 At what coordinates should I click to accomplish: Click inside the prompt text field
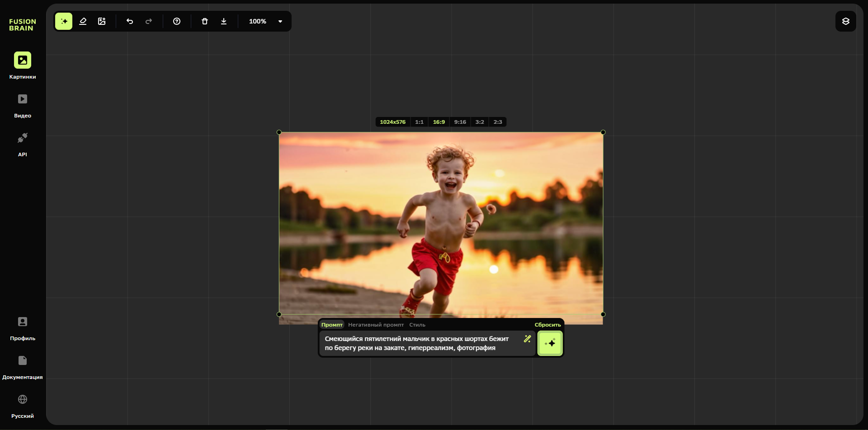point(420,343)
